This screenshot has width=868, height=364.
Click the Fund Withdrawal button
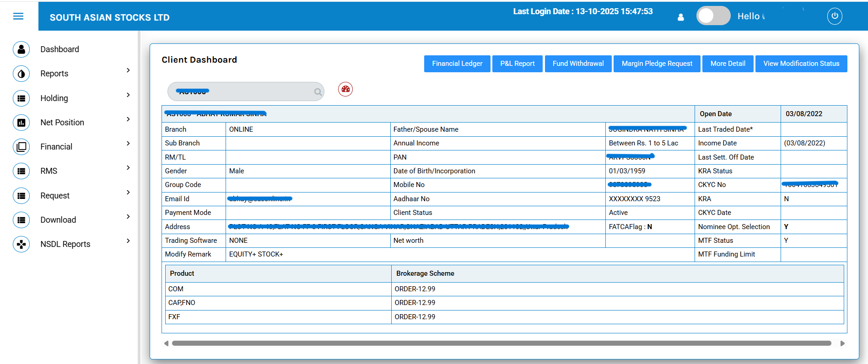578,64
